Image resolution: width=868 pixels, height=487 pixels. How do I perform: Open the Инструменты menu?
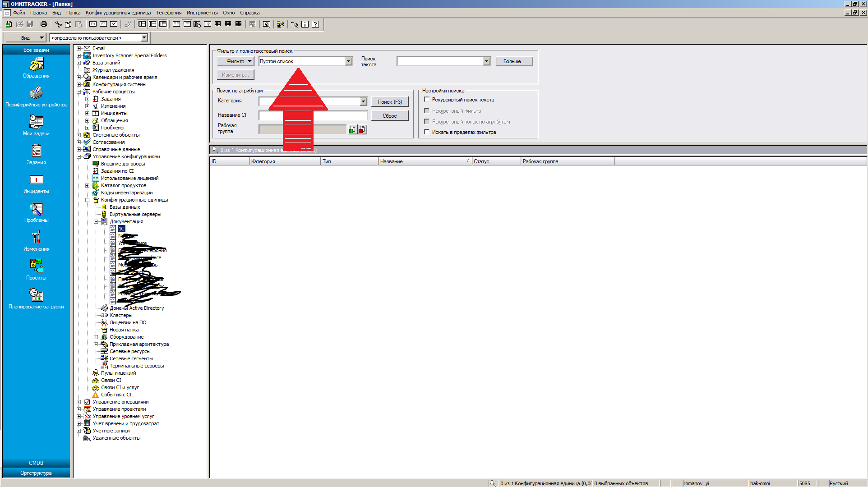[x=202, y=13]
